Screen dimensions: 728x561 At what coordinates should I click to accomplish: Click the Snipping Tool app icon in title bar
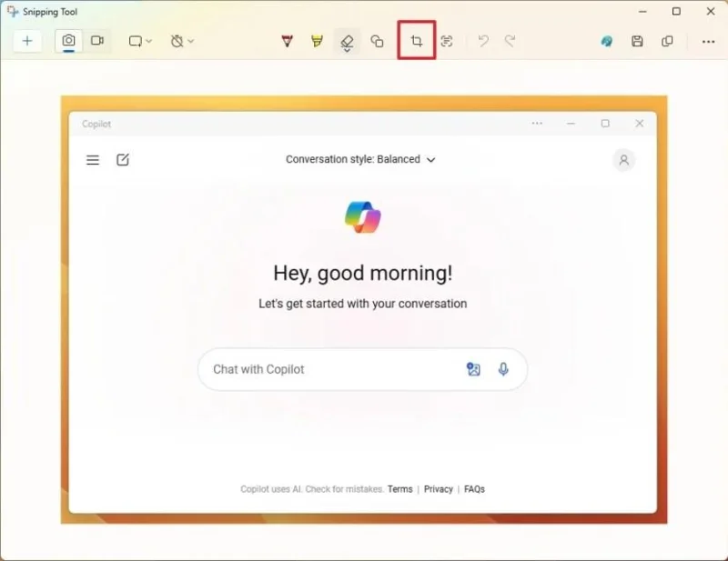[13, 12]
